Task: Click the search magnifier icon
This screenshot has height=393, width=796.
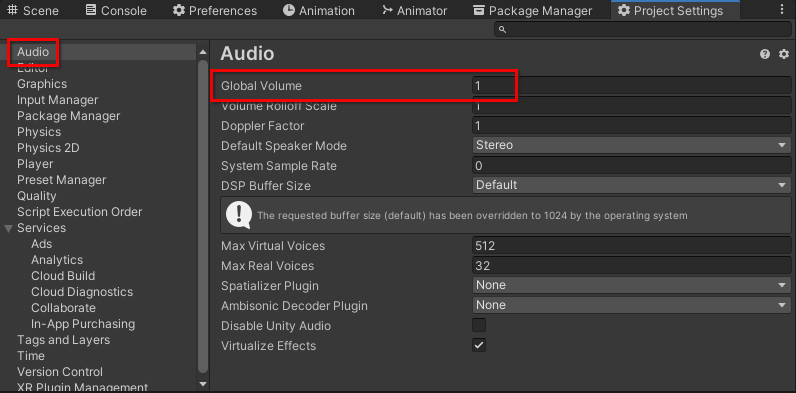Action: pos(502,29)
